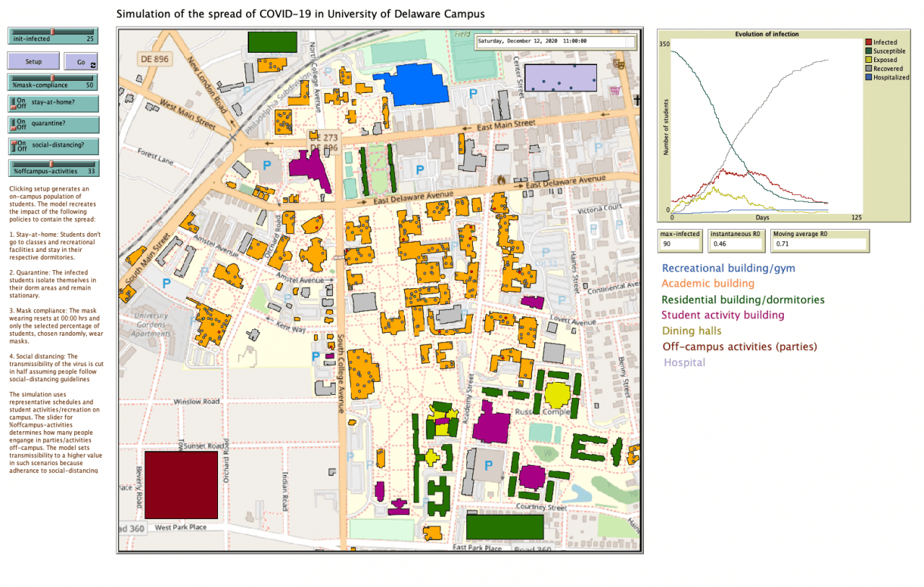The image size is (924, 587).
Task: Click the date and time monitor on the map
Action: (x=554, y=41)
